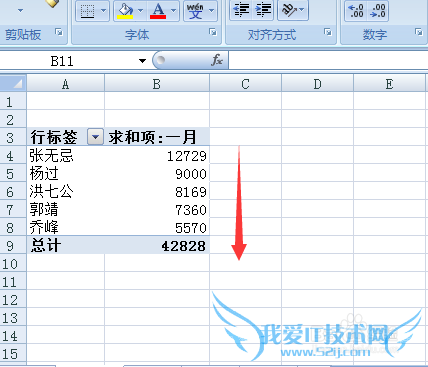Decrease decimal places

tap(378, 11)
